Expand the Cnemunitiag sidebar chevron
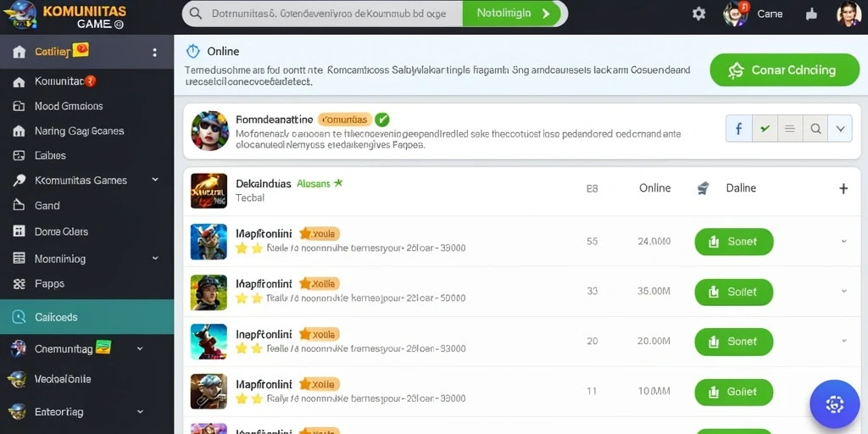This screenshot has height=434, width=868. tap(140, 348)
